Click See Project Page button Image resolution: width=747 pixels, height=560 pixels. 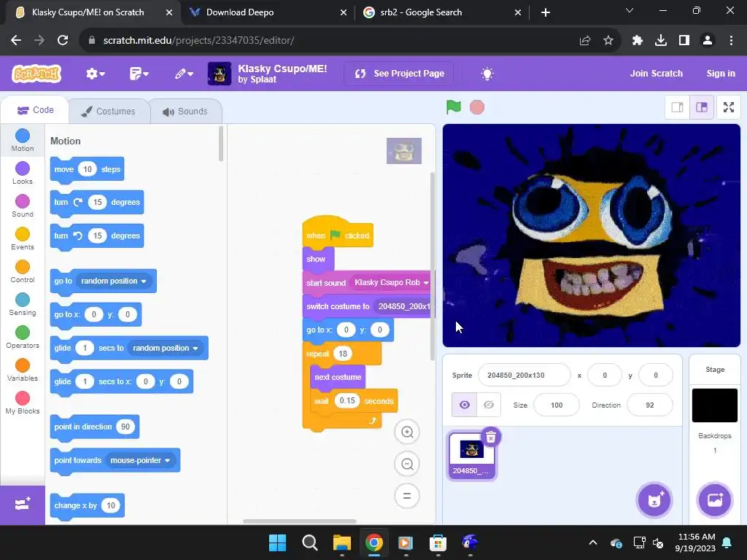[399, 74]
